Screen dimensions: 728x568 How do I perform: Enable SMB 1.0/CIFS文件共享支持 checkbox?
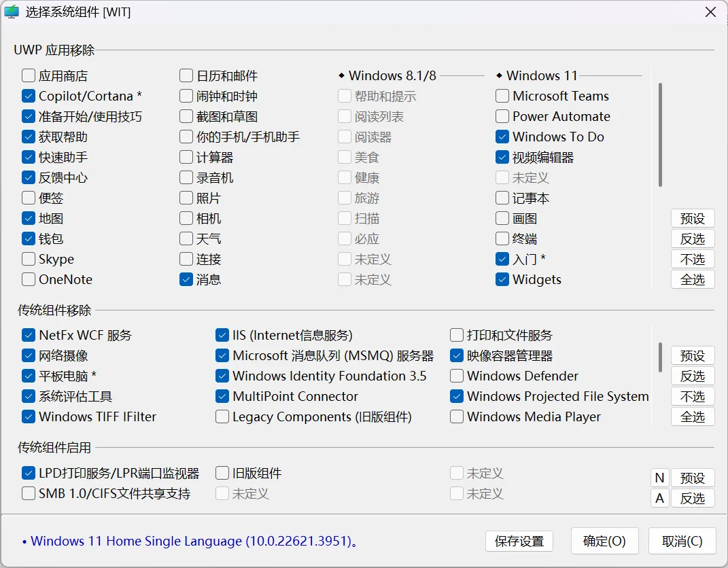tap(29, 493)
